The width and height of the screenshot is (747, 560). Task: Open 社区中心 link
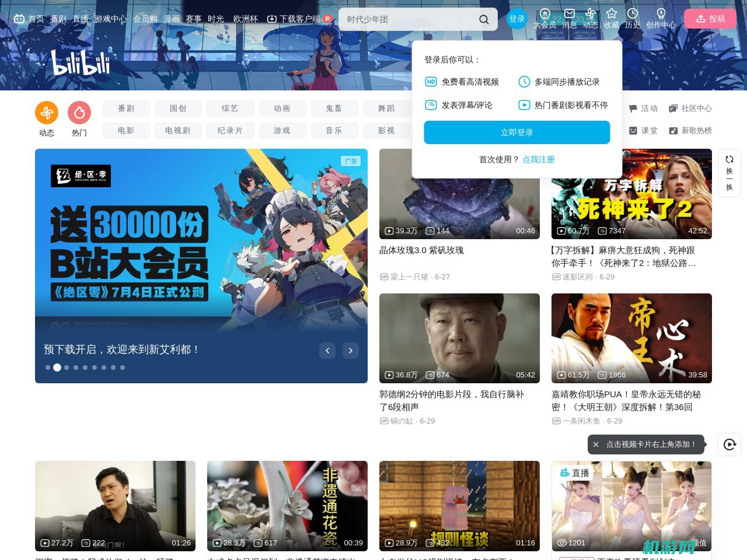pos(690,108)
